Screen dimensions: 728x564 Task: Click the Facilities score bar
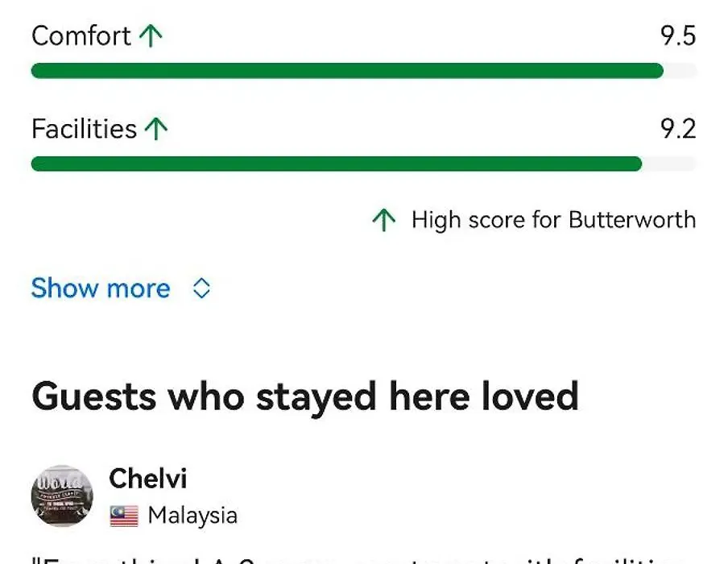pos(363,164)
